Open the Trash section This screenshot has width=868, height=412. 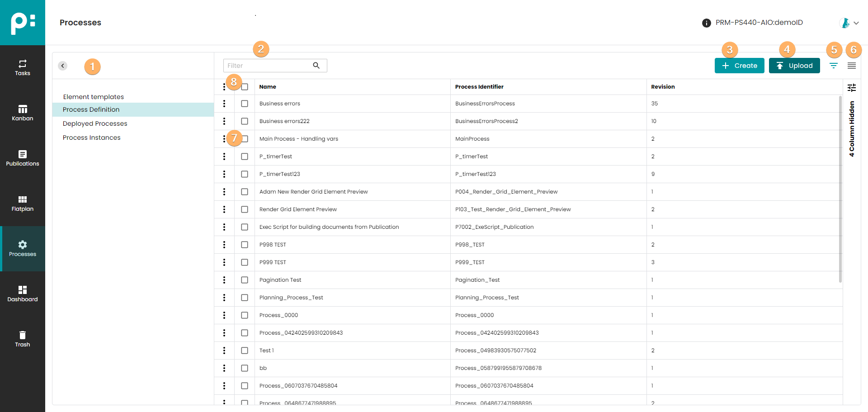(22, 339)
